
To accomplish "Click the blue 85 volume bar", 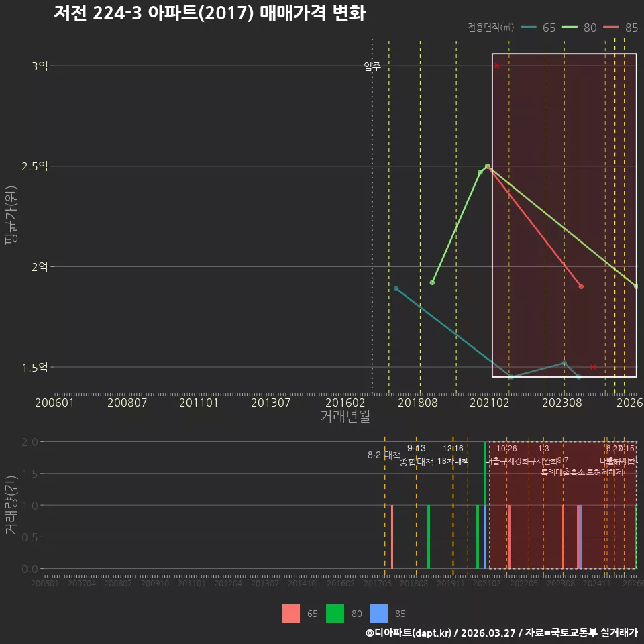I will [484, 537].
